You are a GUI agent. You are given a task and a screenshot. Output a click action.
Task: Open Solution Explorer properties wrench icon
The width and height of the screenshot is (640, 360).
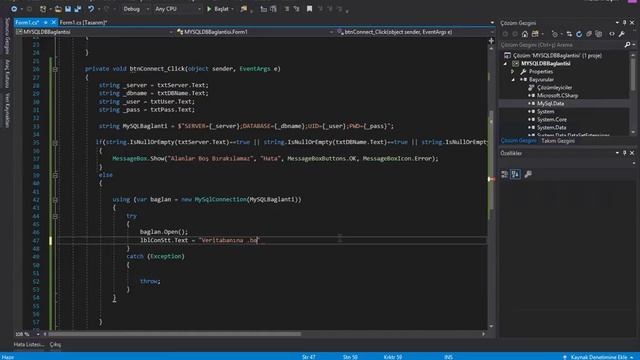click(622, 34)
